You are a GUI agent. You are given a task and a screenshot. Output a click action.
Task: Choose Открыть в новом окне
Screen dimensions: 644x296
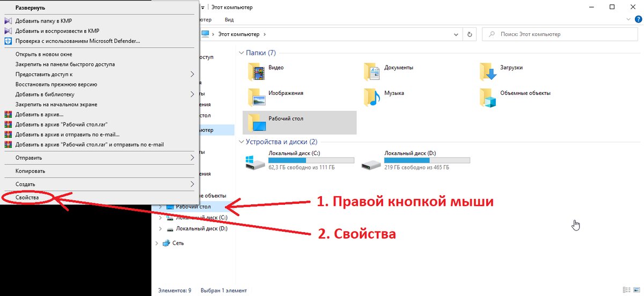[x=43, y=54]
